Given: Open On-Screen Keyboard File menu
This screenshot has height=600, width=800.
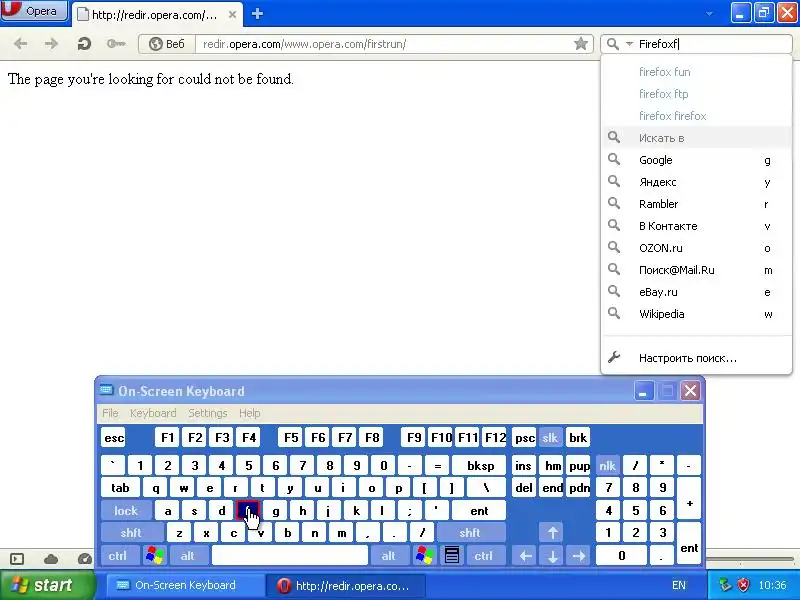Looking at the screenshot, I should [110, 413].
